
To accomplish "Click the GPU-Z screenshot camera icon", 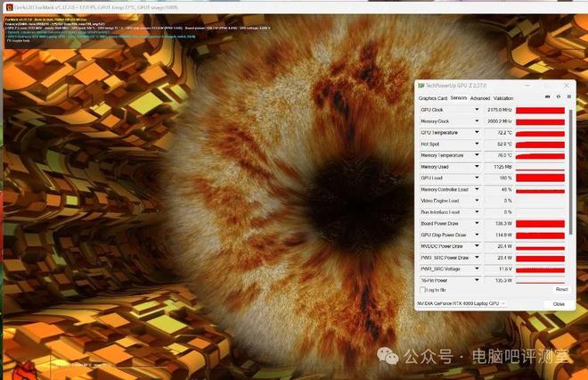I will click(548, 97).
